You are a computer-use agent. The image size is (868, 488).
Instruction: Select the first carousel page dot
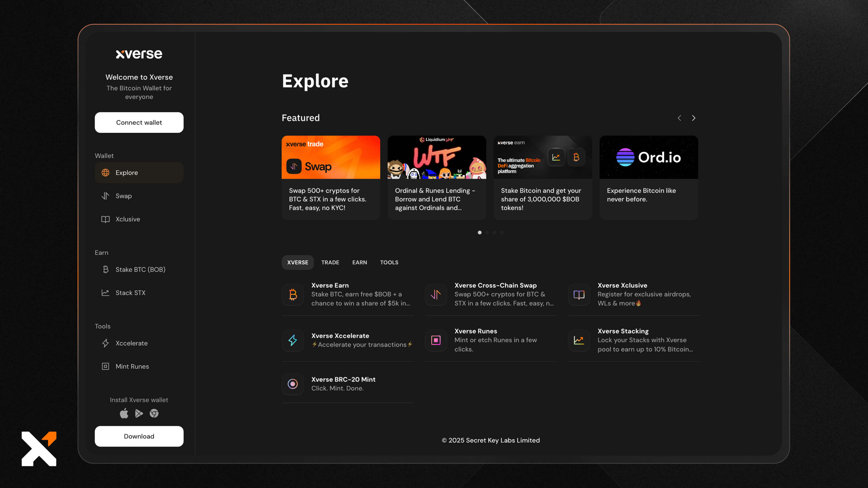[480, 232]
